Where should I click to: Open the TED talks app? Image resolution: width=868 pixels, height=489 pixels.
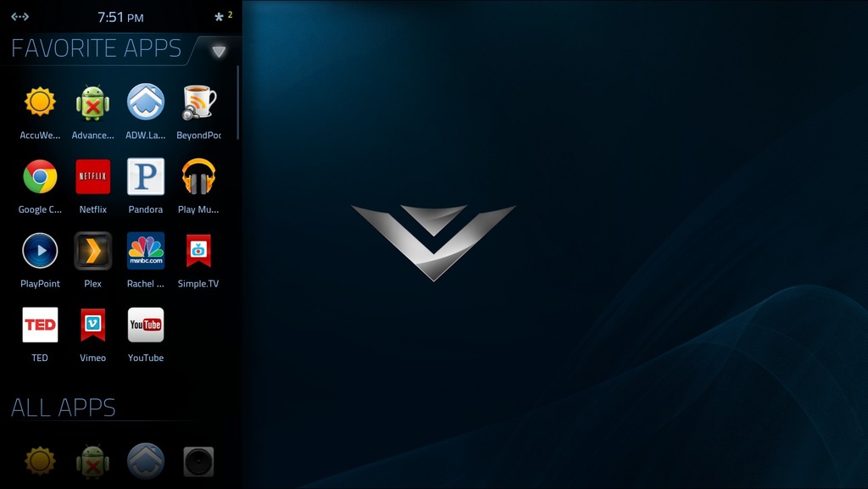(x=40, y=325)
